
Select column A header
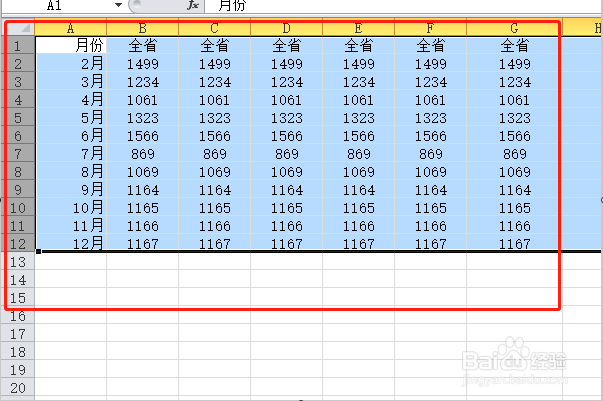pos(71,28)
